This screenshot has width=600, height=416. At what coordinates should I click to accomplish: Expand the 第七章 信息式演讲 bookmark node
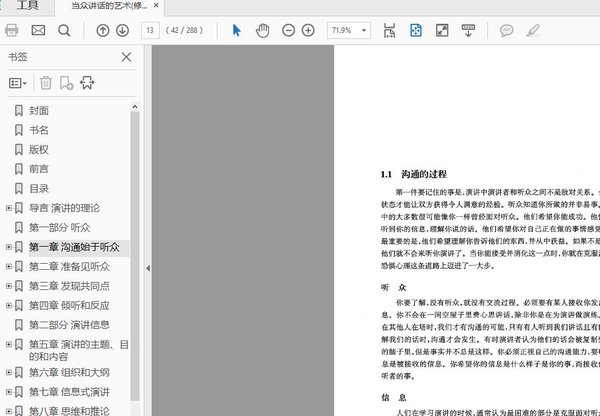[x=9, y=392]
